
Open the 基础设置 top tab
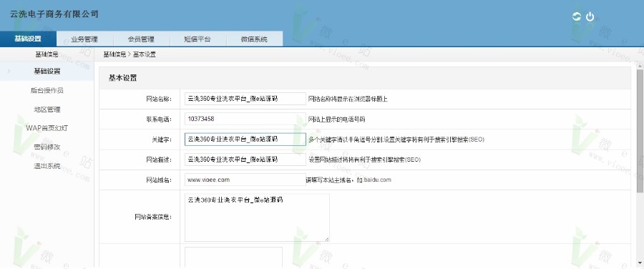pos(28,39)
